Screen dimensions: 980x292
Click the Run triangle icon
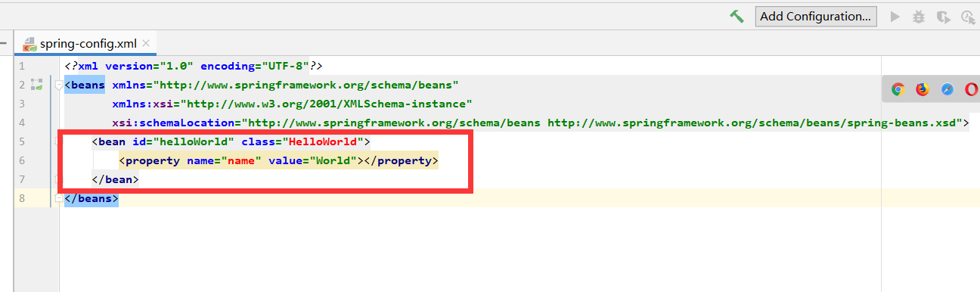895,17
